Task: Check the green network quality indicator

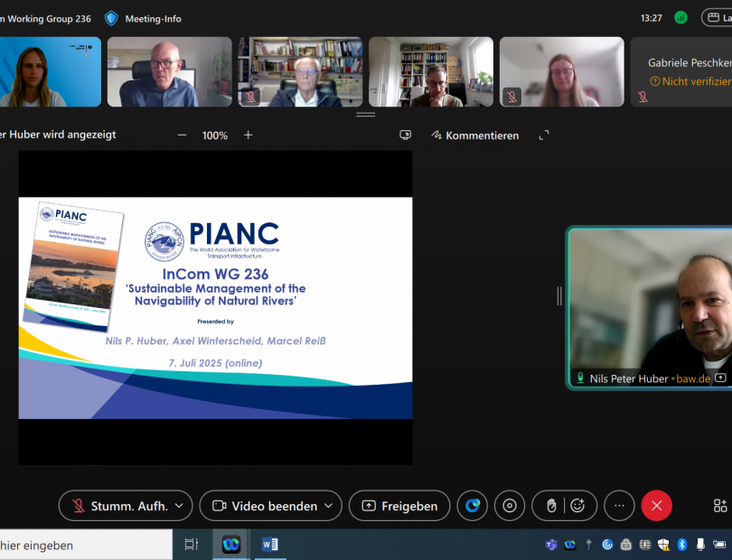Action: [680, 18]
